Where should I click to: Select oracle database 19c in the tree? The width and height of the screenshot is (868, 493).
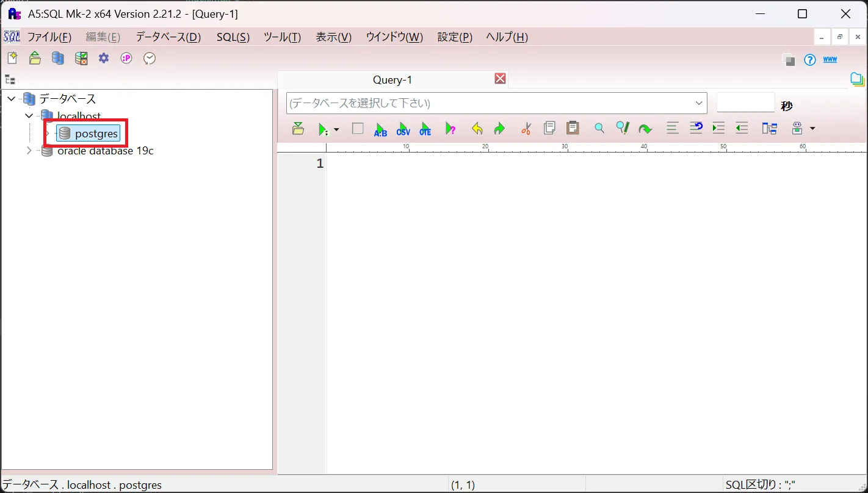point(106,151)
